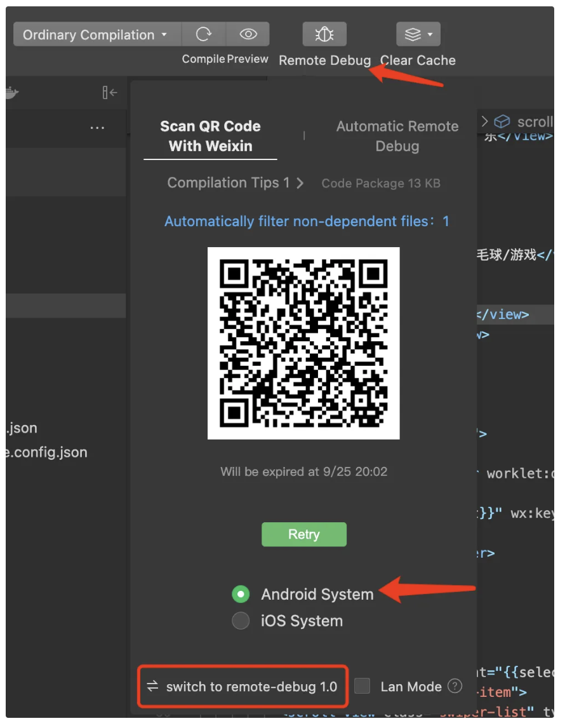Select Scan QR Code With Weixin tab
Viewport: 565px width, 728px height.
(x=210, y=136)
